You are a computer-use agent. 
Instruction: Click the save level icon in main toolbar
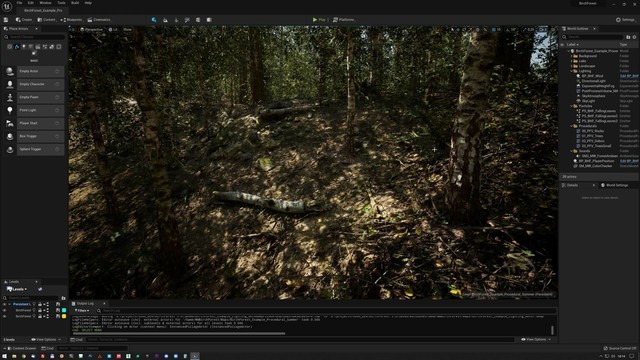click(x=6, y=20)
